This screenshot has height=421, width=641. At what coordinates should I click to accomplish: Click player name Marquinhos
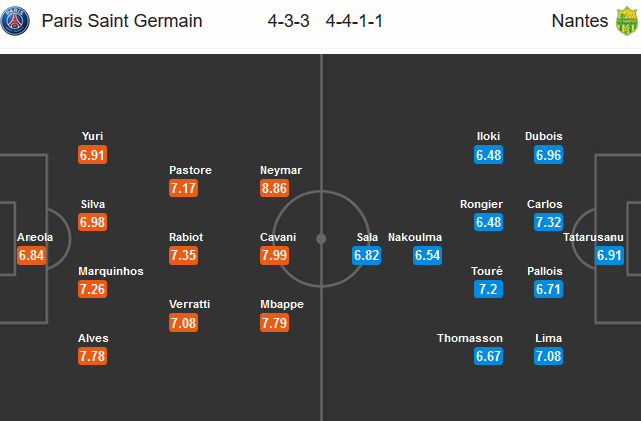click(x=111, y=271)
